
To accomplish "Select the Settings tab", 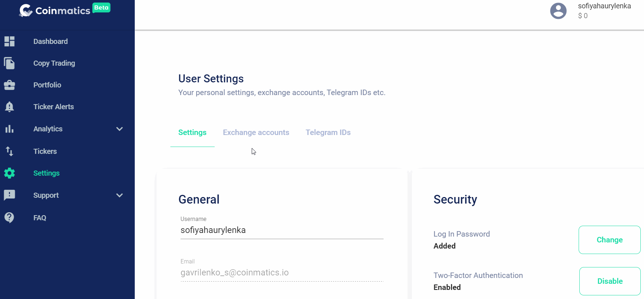I will pyautogui.click(x=192, y=132).
